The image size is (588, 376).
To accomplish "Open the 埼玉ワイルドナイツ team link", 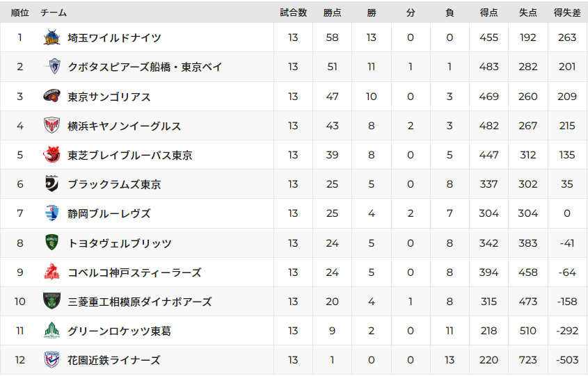I will tap(114, 38).
